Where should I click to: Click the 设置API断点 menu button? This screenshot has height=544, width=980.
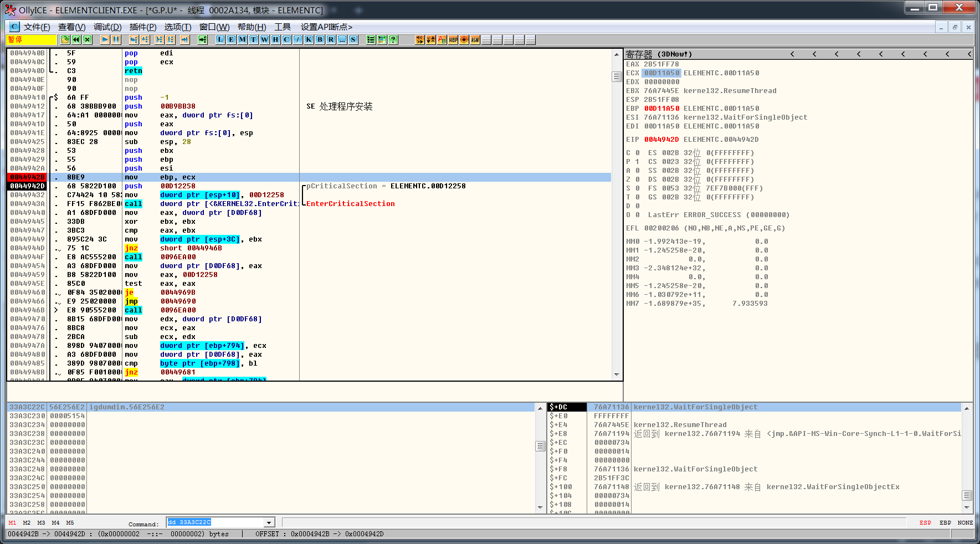click(x=326, y=27)
